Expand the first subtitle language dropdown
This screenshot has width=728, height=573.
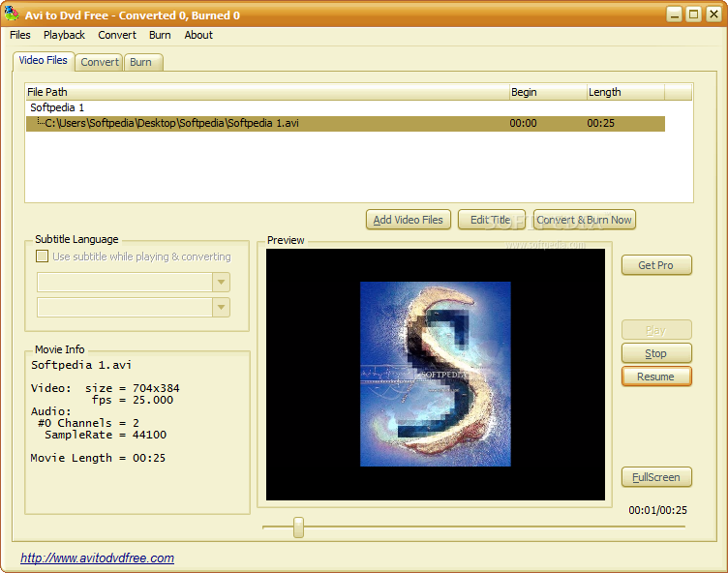(221, 283)
